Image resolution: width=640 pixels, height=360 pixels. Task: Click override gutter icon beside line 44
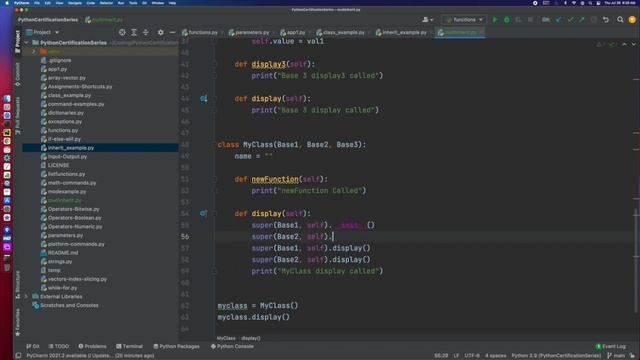[x=203, y=98]
